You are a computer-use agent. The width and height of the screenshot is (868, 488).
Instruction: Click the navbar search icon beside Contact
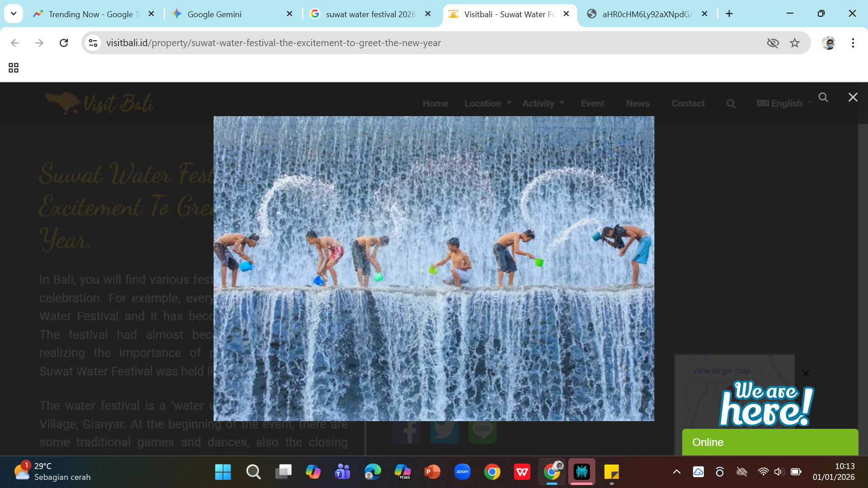click(731, 103)
